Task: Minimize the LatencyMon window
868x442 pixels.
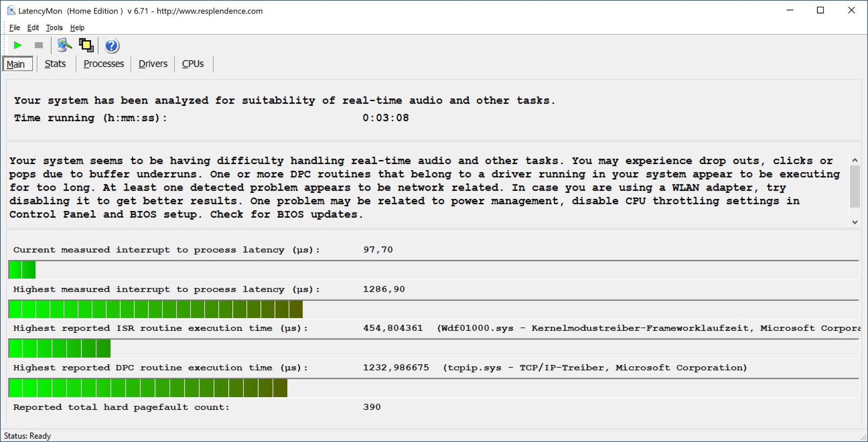Action: click(790, 10)
